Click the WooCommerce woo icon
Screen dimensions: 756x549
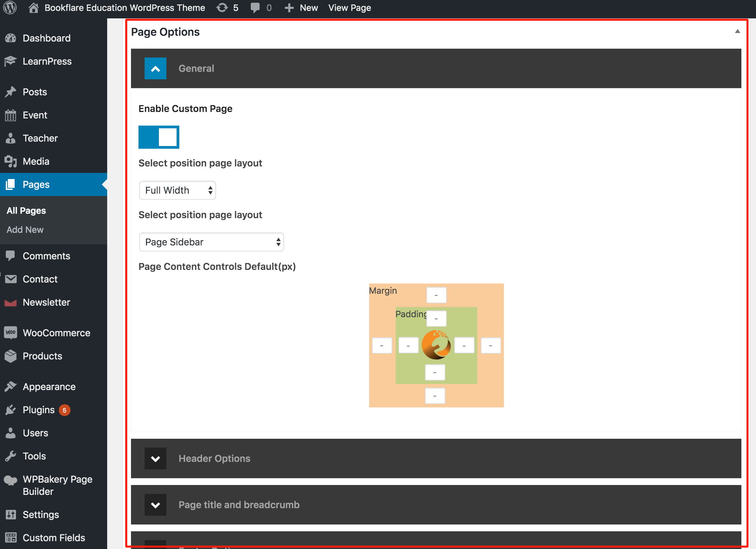[x=11, y=333]
